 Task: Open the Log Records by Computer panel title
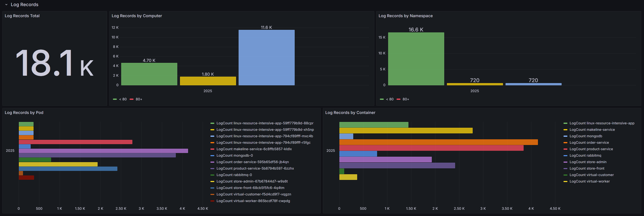(x=136, y=16)
